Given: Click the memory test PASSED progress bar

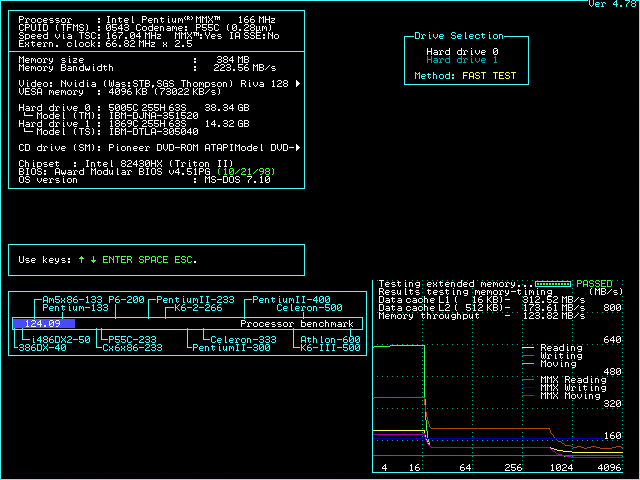Looking at the screenshot, I should click(x=553, y=284).
